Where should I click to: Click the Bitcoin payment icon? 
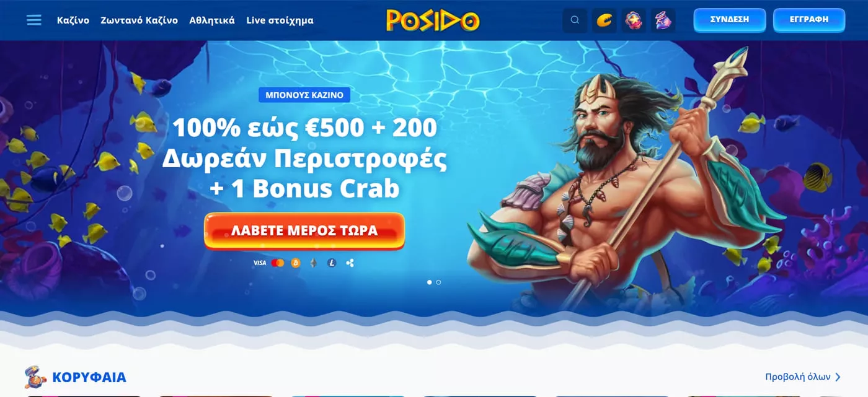[x=296, y=263]
